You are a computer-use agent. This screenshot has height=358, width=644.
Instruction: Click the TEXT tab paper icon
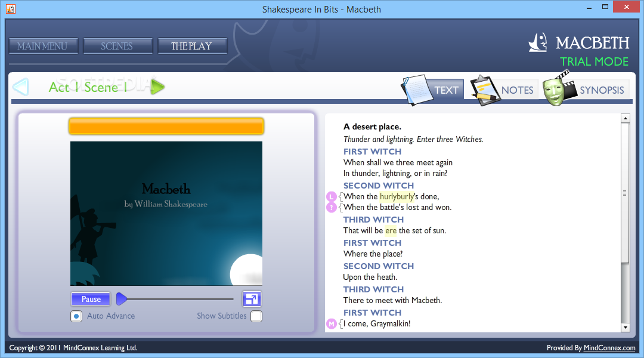tap(417, 89)
